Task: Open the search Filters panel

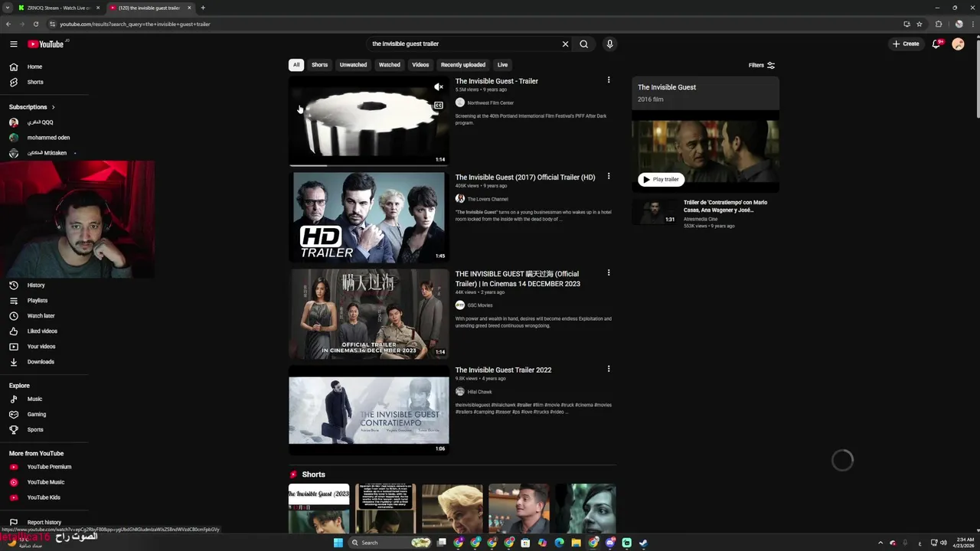Action: coord(762,65)
